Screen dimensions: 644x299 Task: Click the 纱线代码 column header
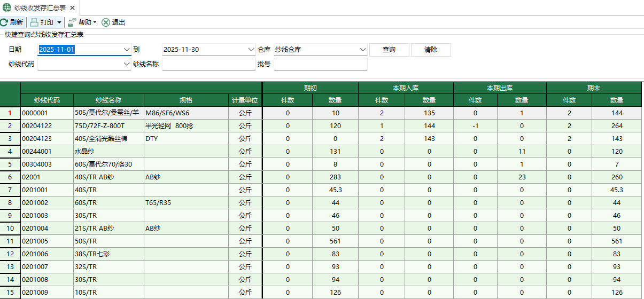click(x=47, y=100)
